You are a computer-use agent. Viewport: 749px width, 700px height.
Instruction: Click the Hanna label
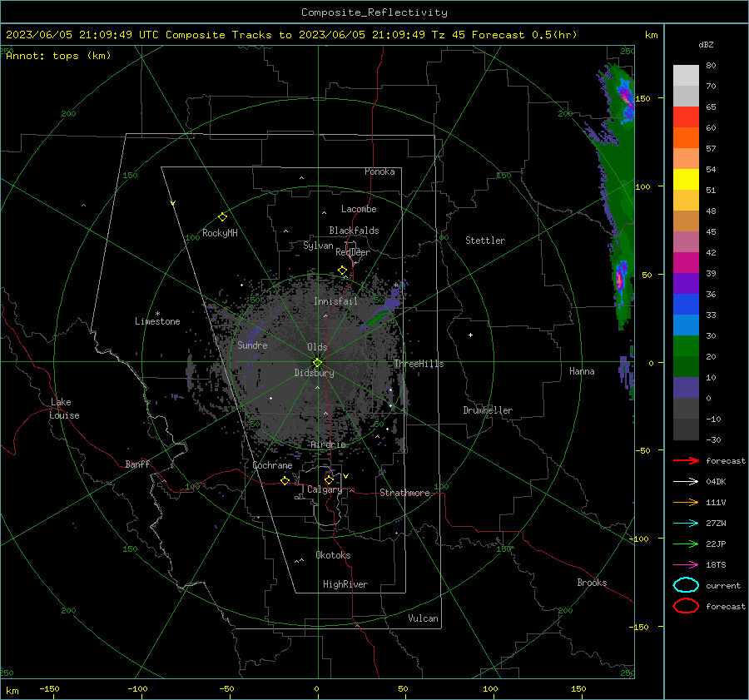(582, 371)
